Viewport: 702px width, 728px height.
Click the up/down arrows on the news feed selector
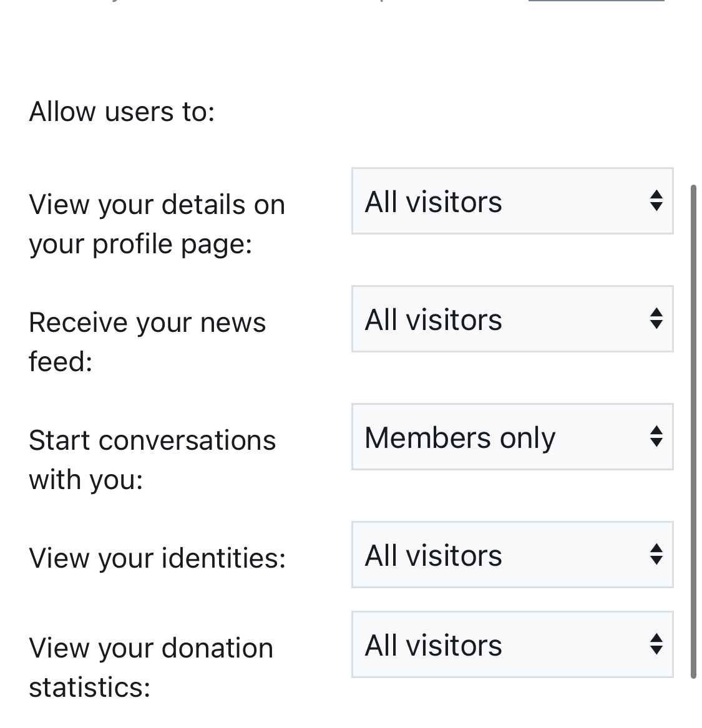(x=656, y=319)
